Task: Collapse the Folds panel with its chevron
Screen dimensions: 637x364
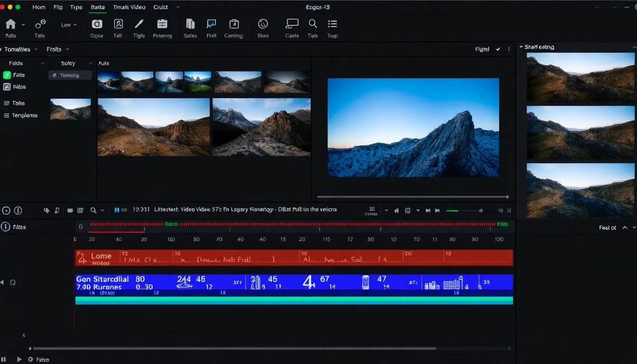Action: tap(42, 63)
